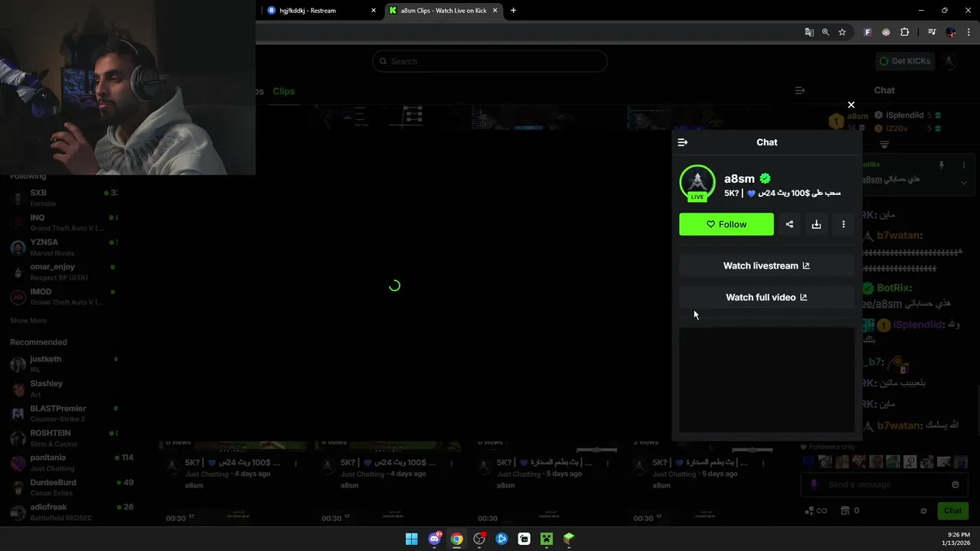Viewport: 980px width, 551px height.
Task: Click the channel points infinity icon
Action: [815, 510]
